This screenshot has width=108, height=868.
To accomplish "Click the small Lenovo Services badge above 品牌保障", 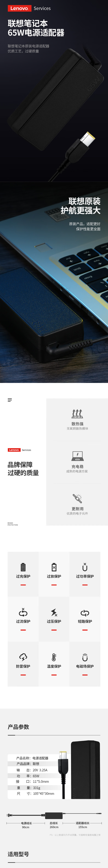I will click(20, 450).
